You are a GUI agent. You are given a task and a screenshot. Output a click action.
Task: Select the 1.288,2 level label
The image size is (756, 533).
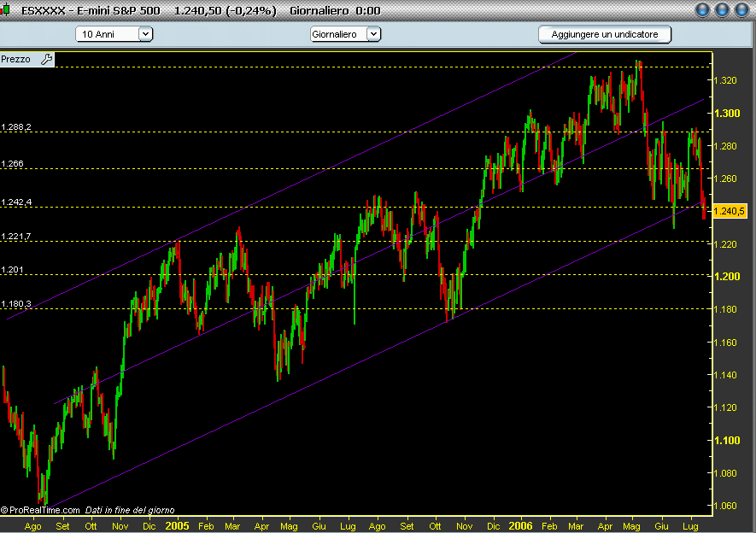click(x=16, y=127)
